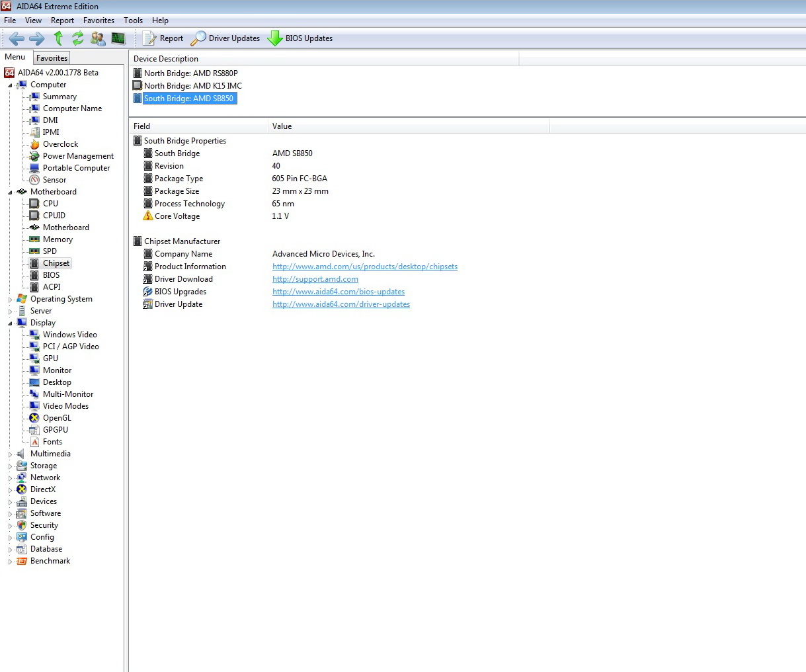Viewport: 806px width, 672px height.
Task: Open BIOS Updates from toolbar
Action: (x=300, y=38)
